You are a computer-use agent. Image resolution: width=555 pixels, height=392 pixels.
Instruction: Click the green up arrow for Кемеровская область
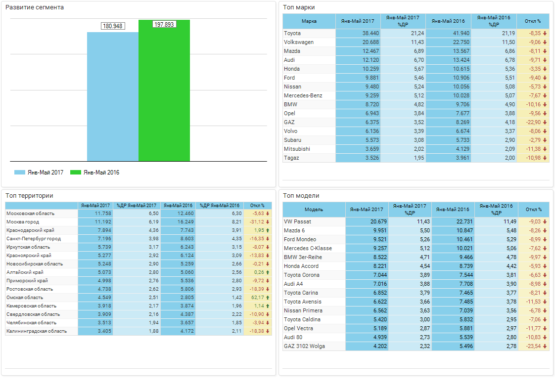click(x=268, y=306)
